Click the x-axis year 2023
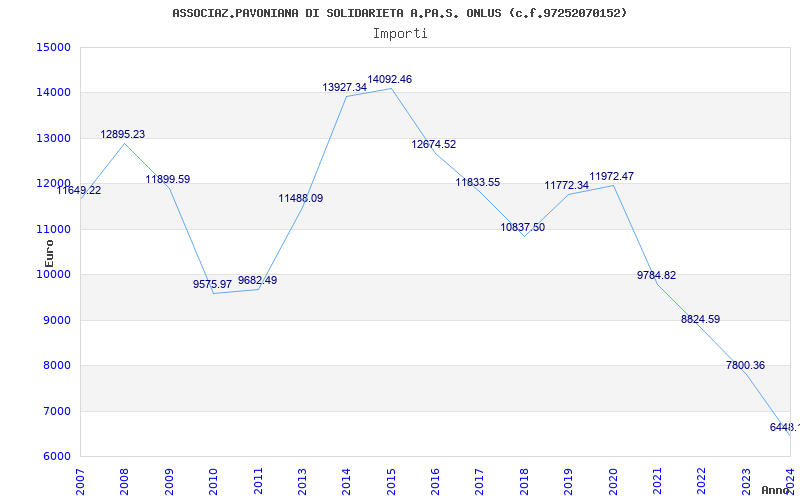The image size is (800, 500). click(x=746, y=481)
